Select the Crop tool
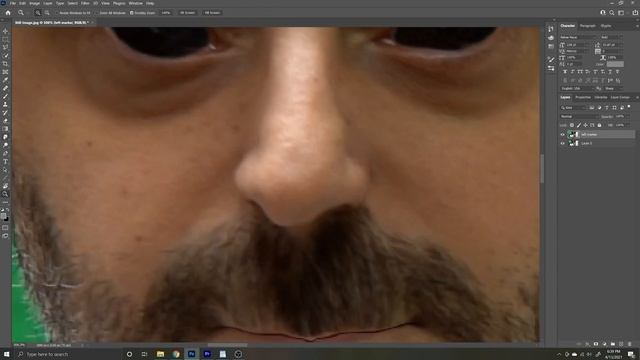This screenshot has height=360, width=640. point(5,64)
